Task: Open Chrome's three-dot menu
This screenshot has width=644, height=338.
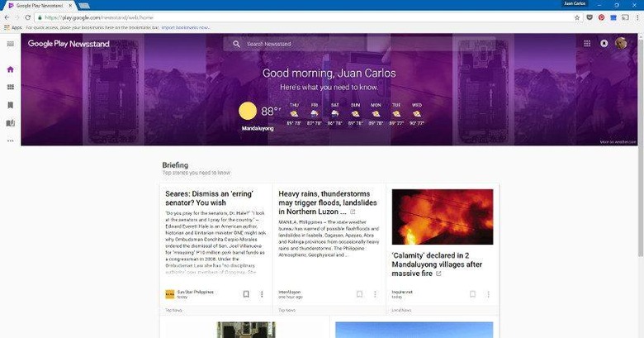Action: 637,17
